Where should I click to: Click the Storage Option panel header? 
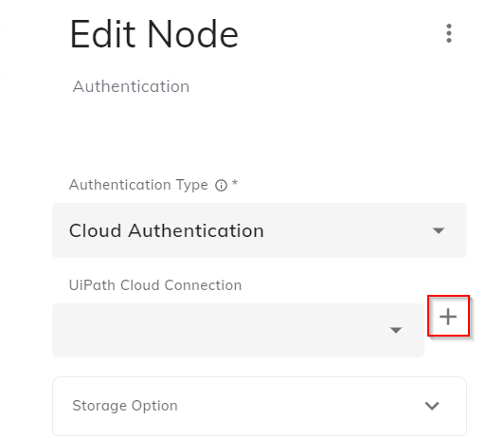260,406
